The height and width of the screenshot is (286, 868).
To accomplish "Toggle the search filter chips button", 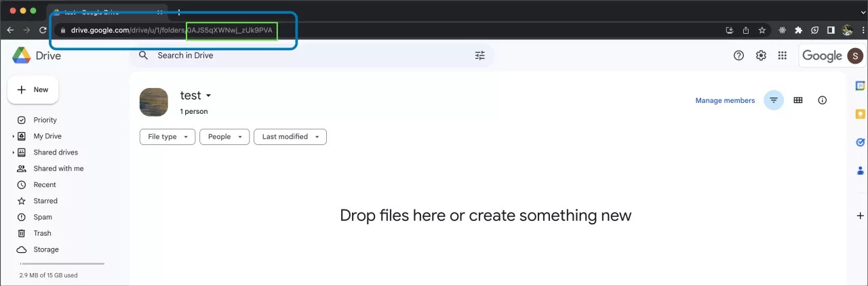I will tap(774, 100).
